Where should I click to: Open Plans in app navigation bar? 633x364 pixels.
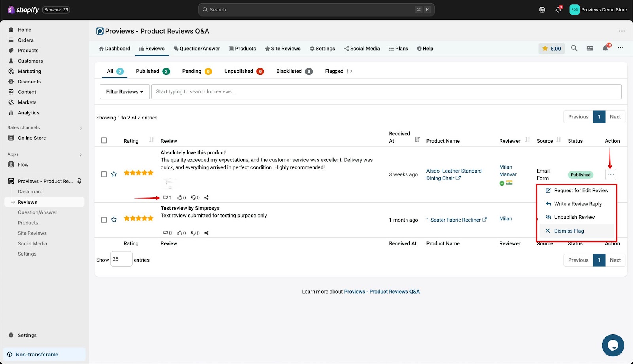click(398, 49)
